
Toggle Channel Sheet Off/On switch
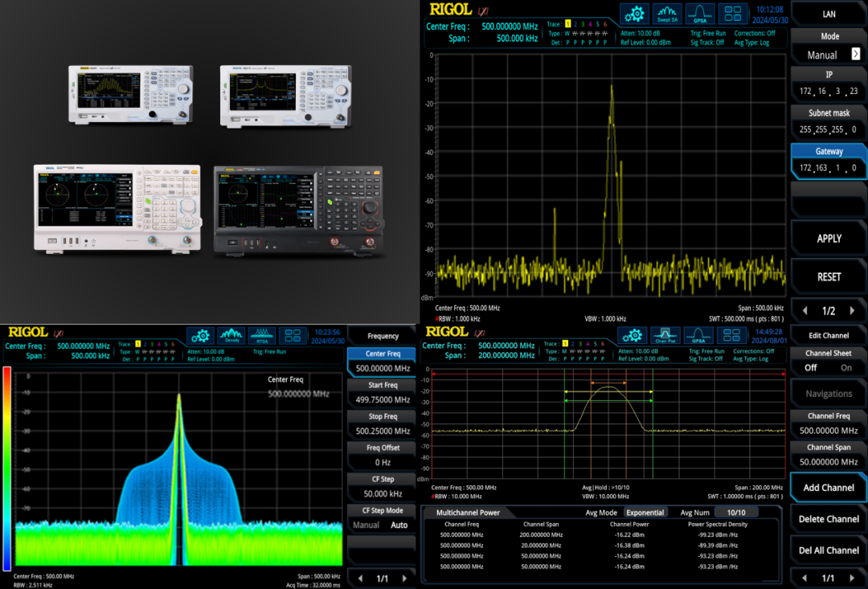pos(829,367)
